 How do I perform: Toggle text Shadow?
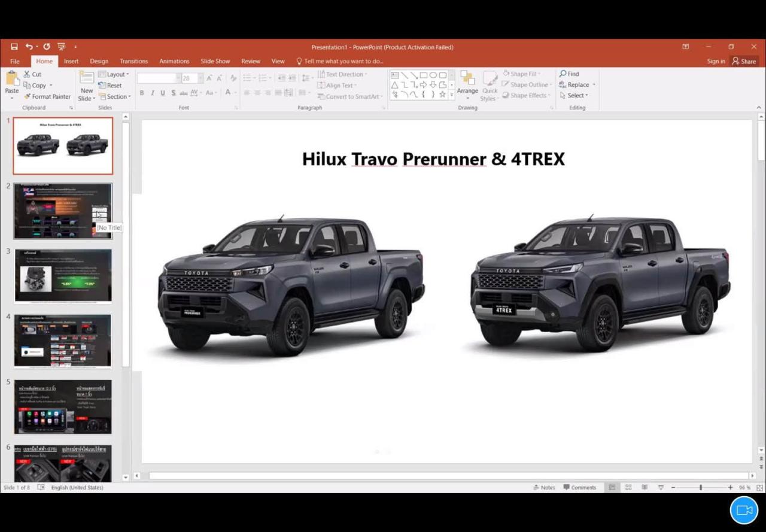(x=174, y=93)
